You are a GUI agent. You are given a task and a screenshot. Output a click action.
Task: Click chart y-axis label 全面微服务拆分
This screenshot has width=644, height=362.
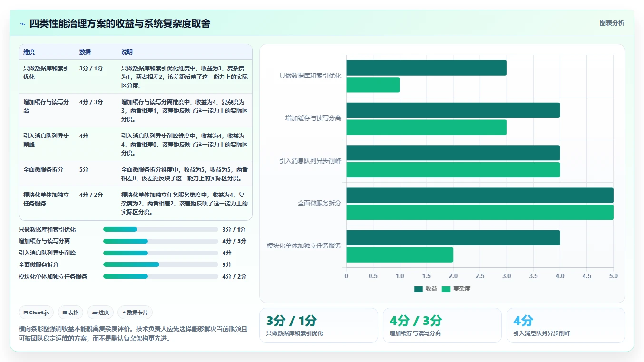319,203
